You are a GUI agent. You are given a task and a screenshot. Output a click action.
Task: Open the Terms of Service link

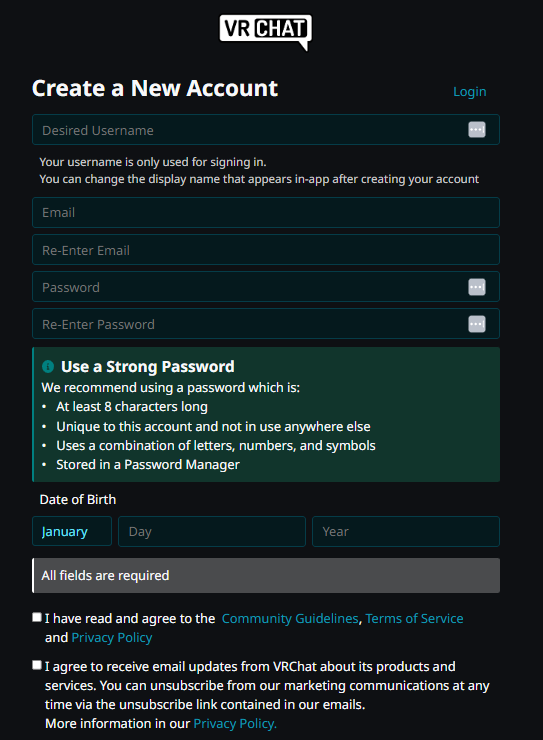(x=414, y=618)
